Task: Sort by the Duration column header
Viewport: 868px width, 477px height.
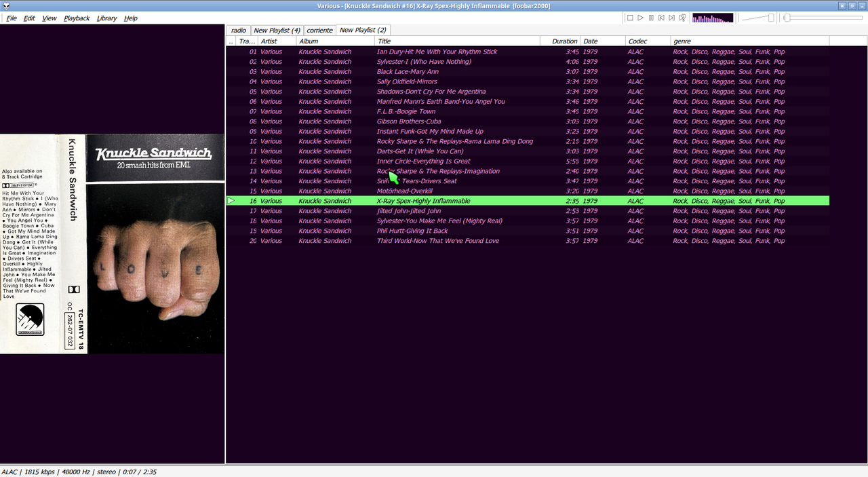Action: point(560,41)
